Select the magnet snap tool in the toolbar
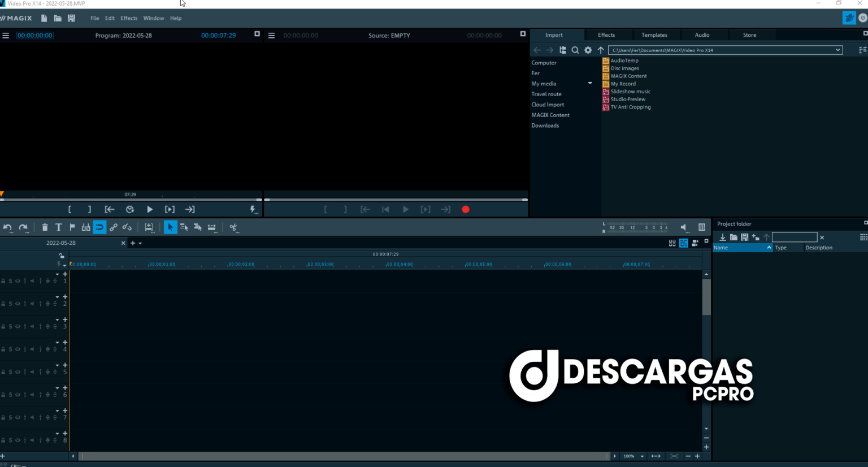This screenshot has width=868, height=467. (99, 227)
